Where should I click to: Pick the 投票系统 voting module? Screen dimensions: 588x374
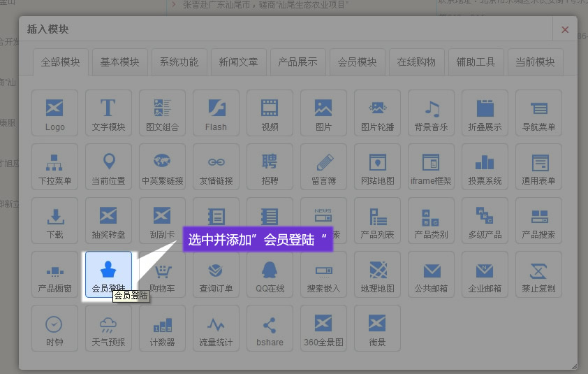(x=485, y=166)
